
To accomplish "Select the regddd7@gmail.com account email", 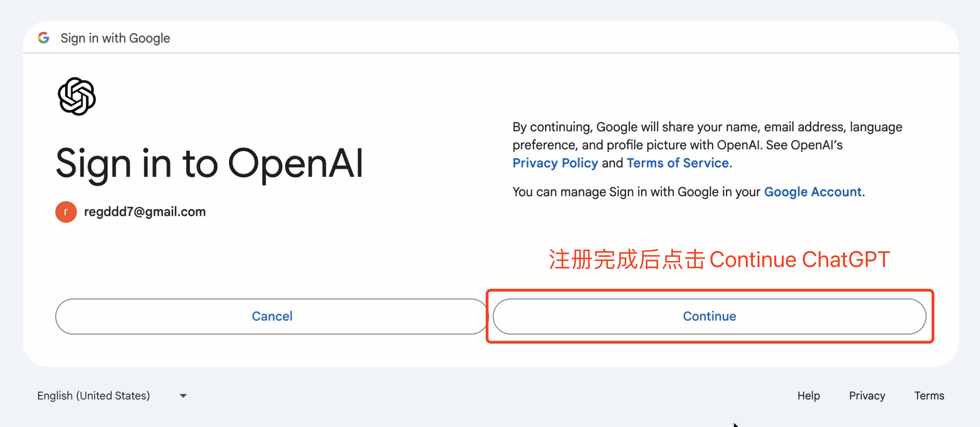I will point(145,212).
